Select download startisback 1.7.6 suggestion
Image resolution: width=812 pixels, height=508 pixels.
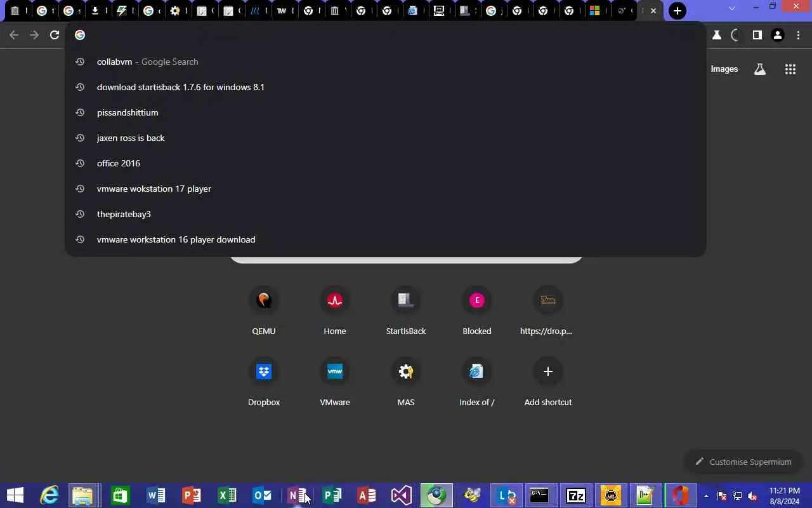click(x=385, y=87)
